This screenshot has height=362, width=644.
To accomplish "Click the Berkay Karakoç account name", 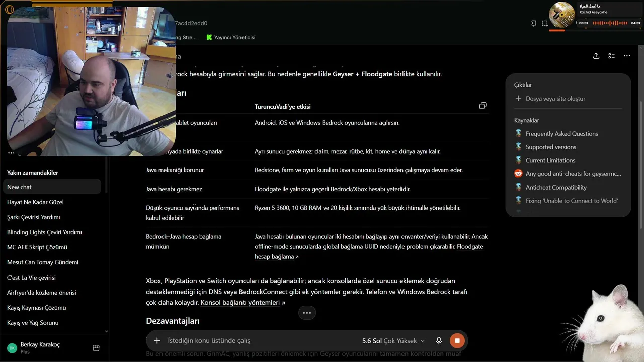I will coord(40,345).
